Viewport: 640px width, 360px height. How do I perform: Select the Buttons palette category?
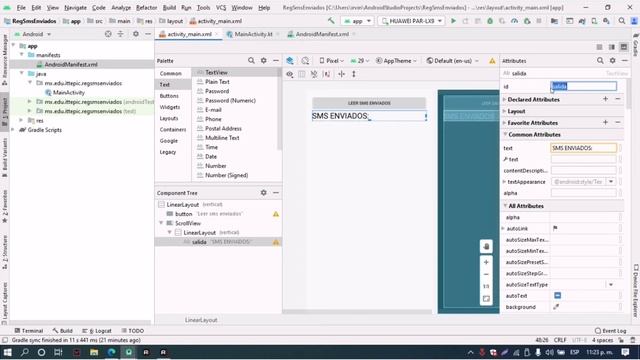pyautogui.click(x=169, y=96)
